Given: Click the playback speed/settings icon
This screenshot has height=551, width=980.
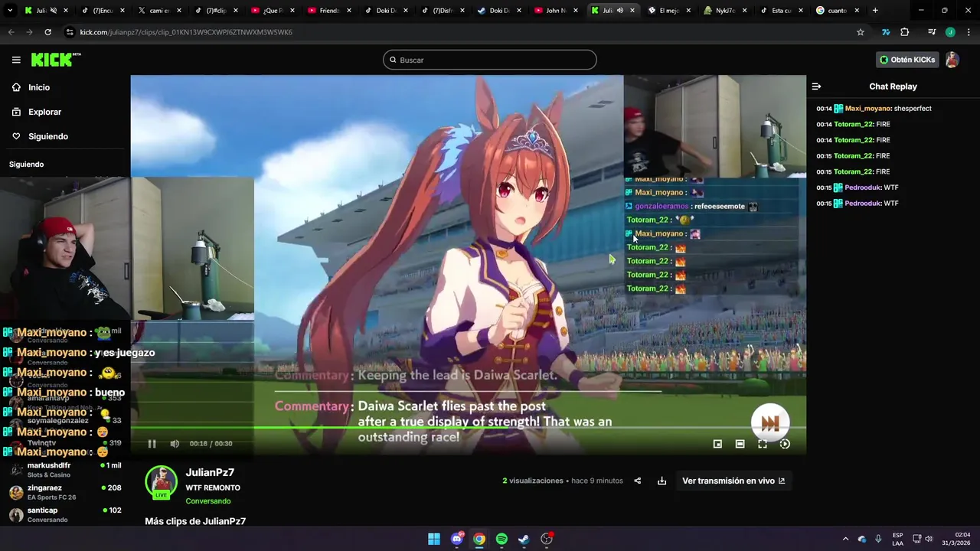Looking at the screenshot, I should point(785,444).
